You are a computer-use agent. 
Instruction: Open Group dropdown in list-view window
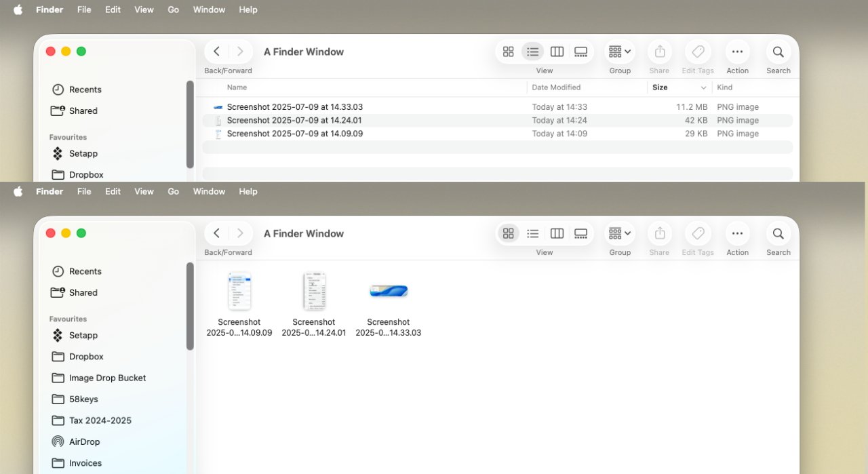620,52
